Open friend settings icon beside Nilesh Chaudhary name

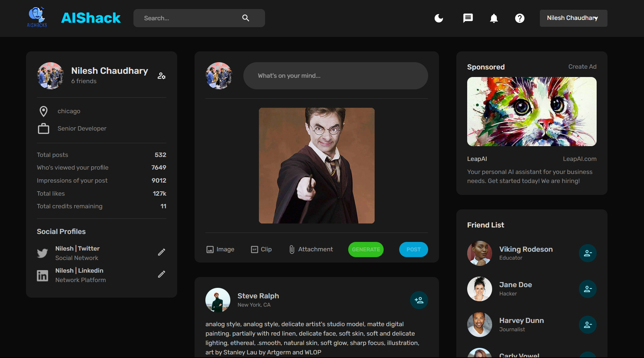[161, 76]
